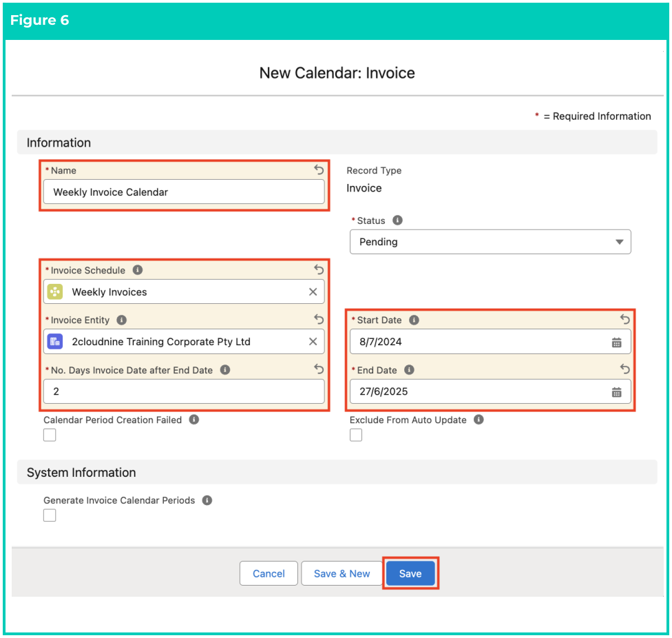Screen dimensions: 672x638
Task: Show Calendar Period Creation Failed help info
Action: pos(194,420)
